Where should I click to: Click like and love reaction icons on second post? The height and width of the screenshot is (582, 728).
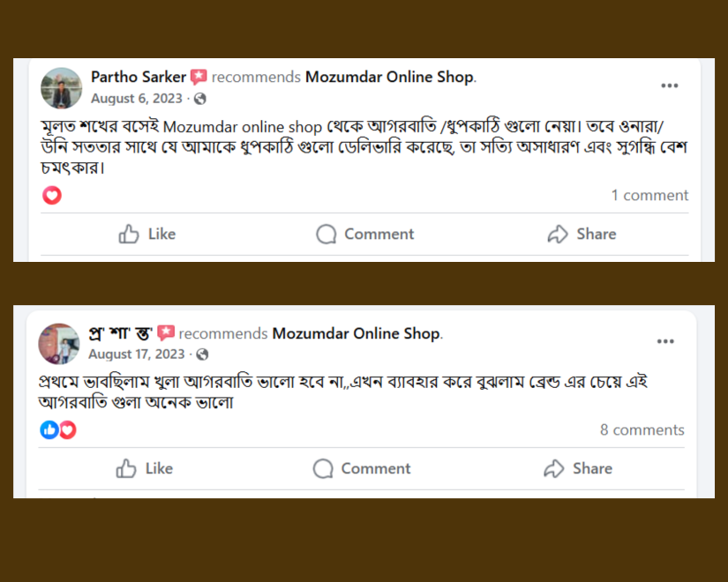[58, 429]
